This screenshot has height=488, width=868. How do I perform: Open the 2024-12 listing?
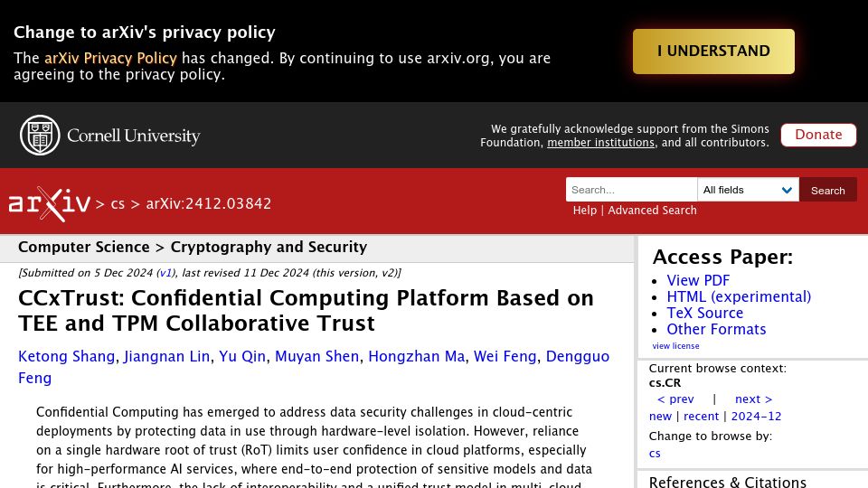point(756,416)
